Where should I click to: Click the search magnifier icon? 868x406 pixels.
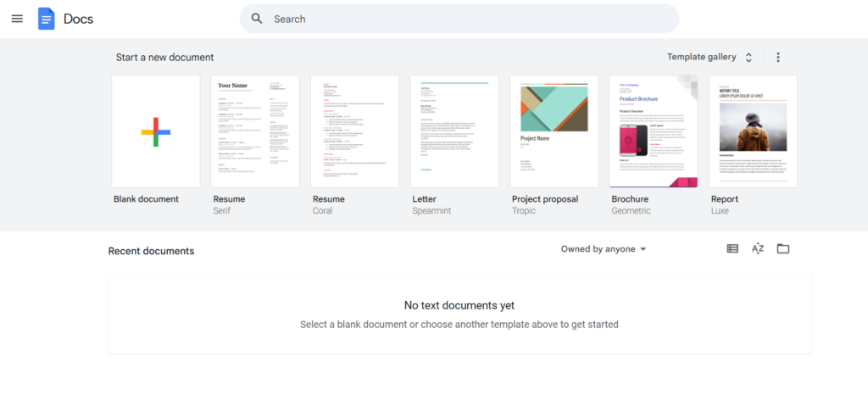pyautogui.click(x=257, y=19)
